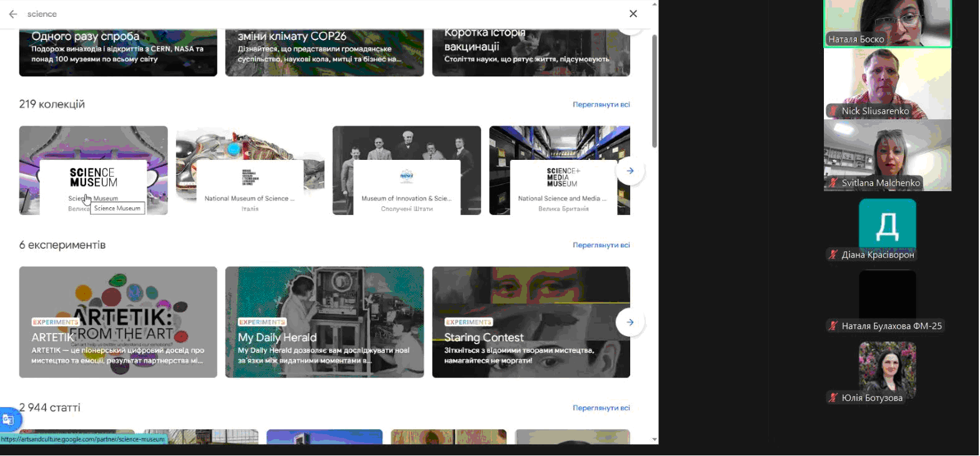Close the search with the X icon

coord(633,14)
